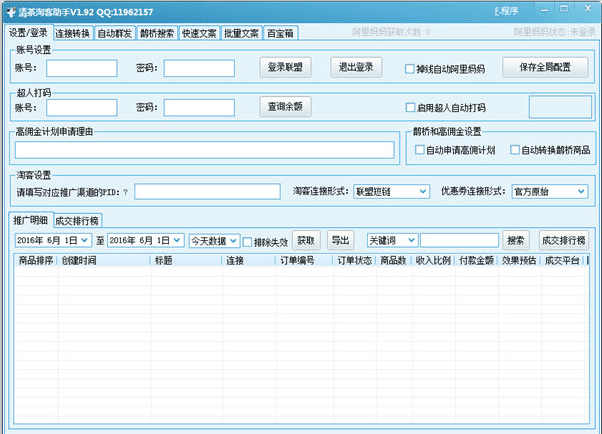Open the 关键词 search type dropdown
This screenshot has height=434, width=602.
pyautogui.click(x=409, y=241)
